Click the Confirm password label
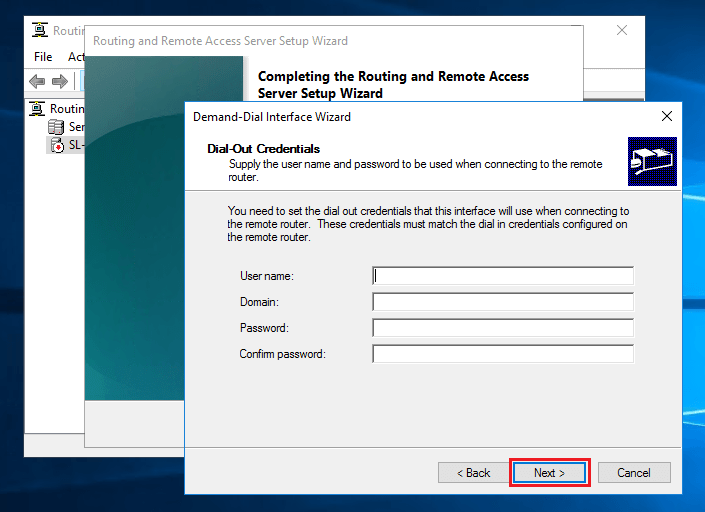Viewport: 705px width, 512px height. pyautogui.click(x=282, y=354)
